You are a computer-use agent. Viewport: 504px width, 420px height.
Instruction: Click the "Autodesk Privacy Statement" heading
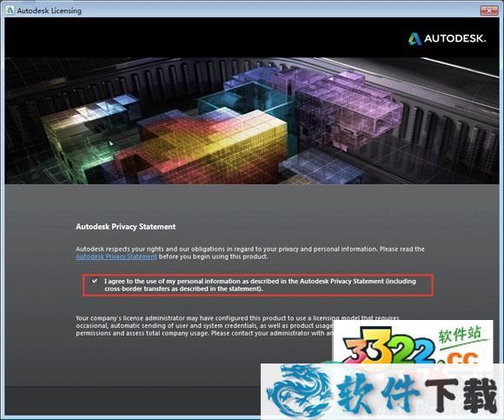pos(126,227)
